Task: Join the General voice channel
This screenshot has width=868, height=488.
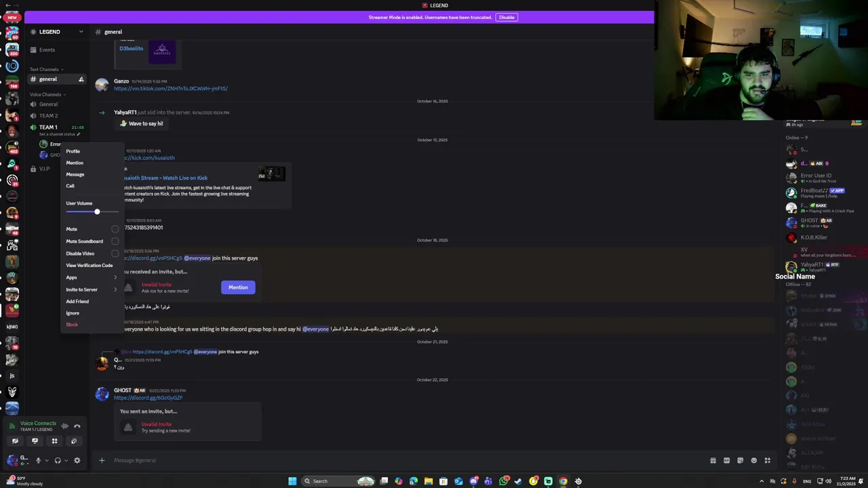Action: [x=57, y=104]
